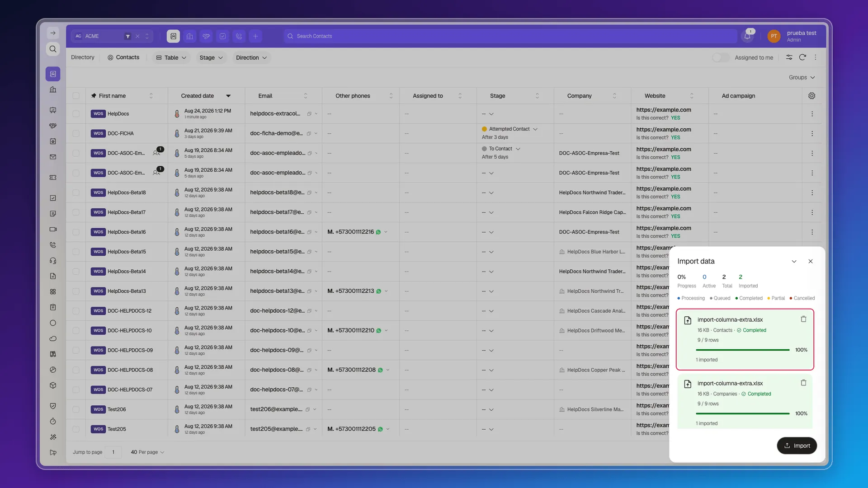Open the Contacts module icon in top bar

point(173,36)
